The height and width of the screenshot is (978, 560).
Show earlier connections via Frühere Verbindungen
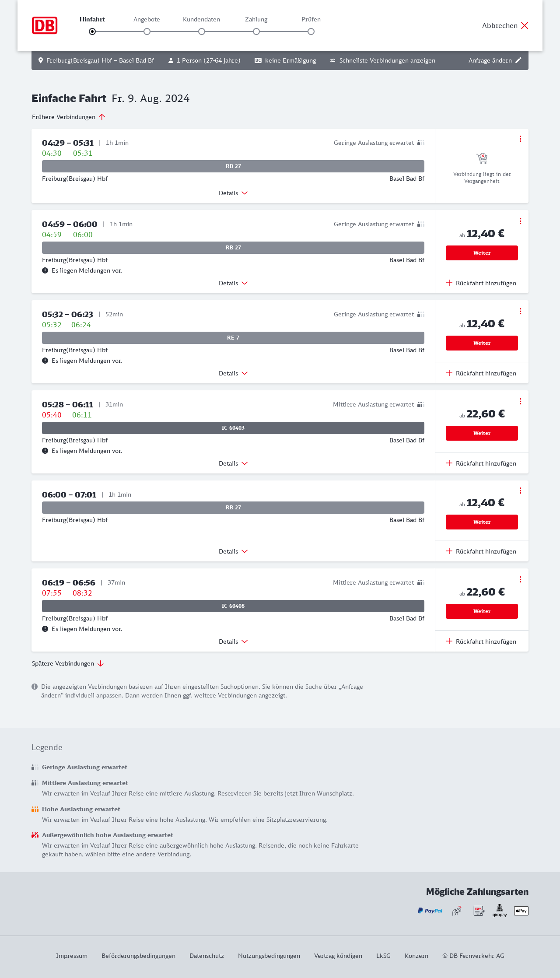[69, 117]
